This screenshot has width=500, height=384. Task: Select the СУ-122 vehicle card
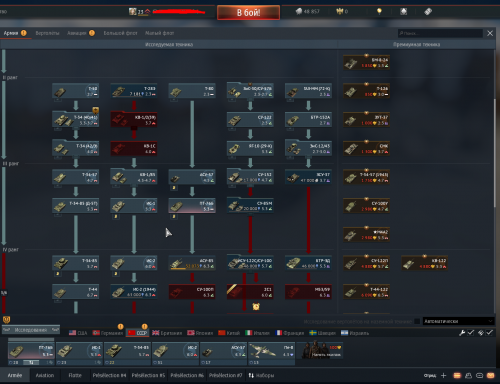click(250, 120)
